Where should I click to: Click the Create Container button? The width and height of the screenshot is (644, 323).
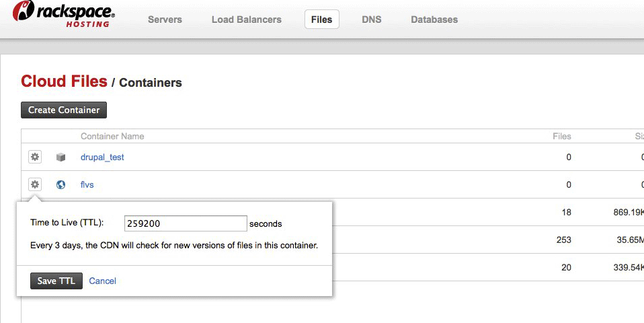tap(64, 110)
